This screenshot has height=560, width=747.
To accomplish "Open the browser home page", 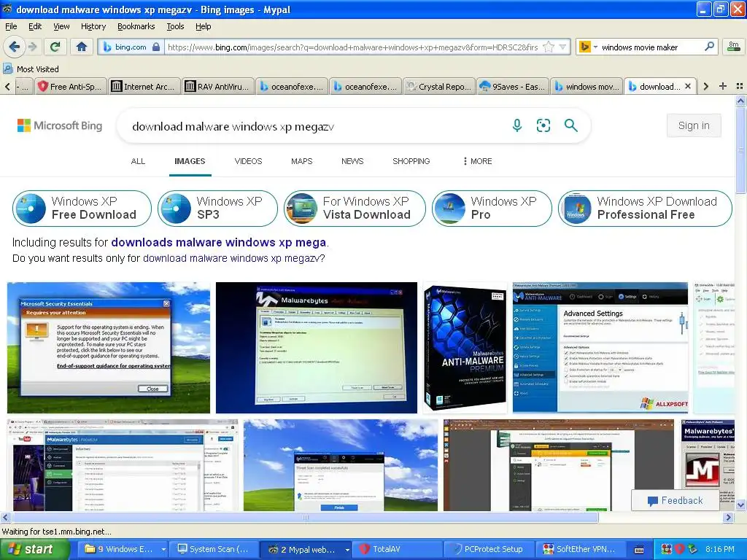I will (82, 47).
